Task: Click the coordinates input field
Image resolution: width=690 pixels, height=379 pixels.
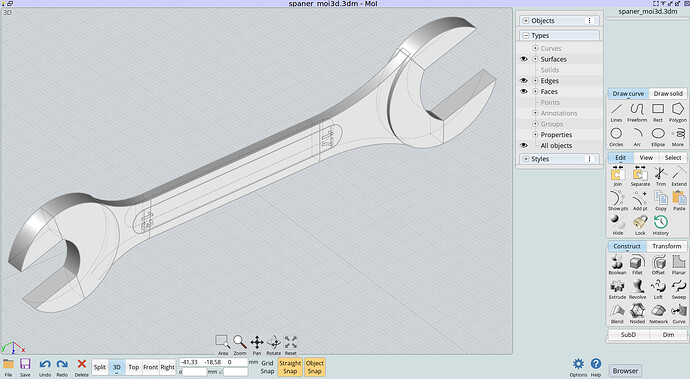Action: tap(213, 362)
